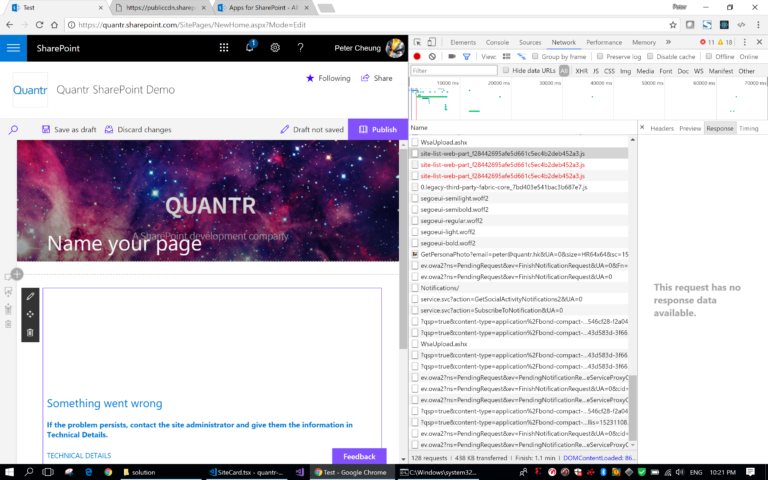Image resolution: width=768 pixels, height=480 pixels.
Task: Click in the network Filter input field
Action: pos(454,71)
